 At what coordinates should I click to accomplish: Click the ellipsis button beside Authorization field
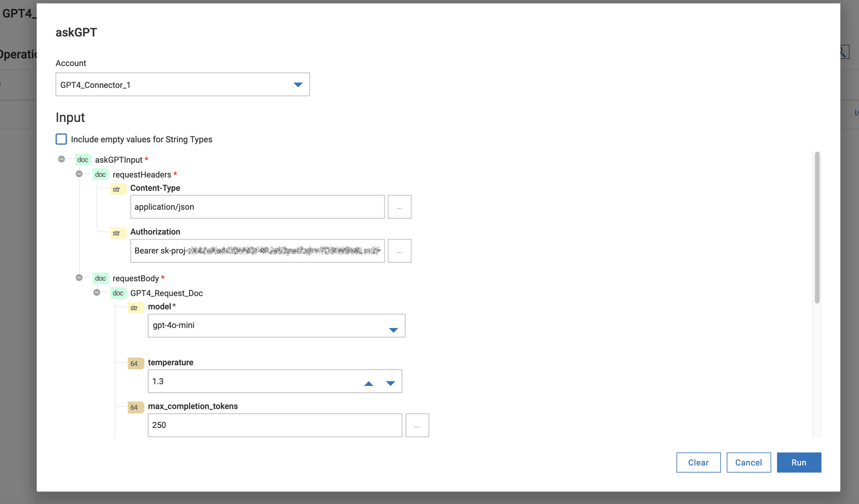[x=399, y=251]
